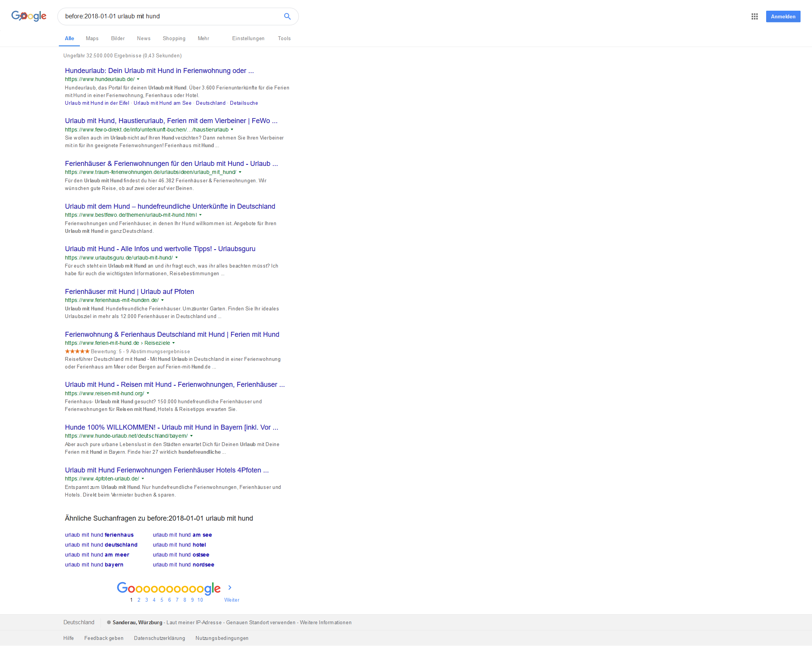Open dropdown arrow next to bestfewo.de URL
Viewport: 812px width, 646px height.
[200, 215]
